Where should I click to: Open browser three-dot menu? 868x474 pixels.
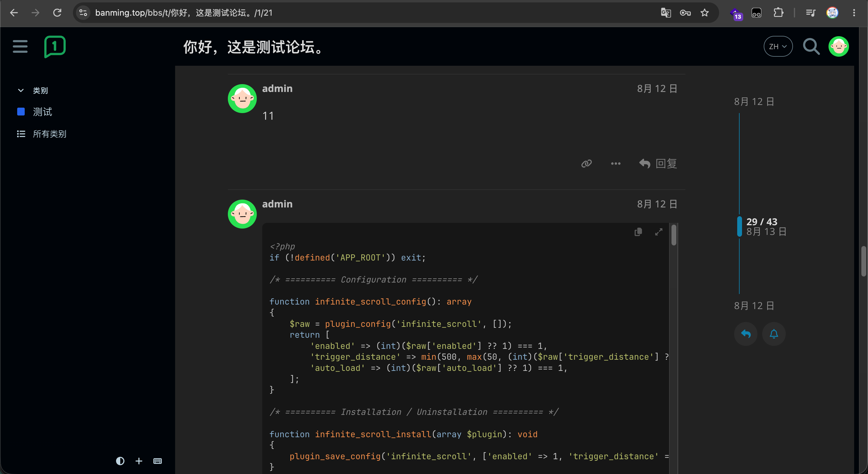(854, 13)
